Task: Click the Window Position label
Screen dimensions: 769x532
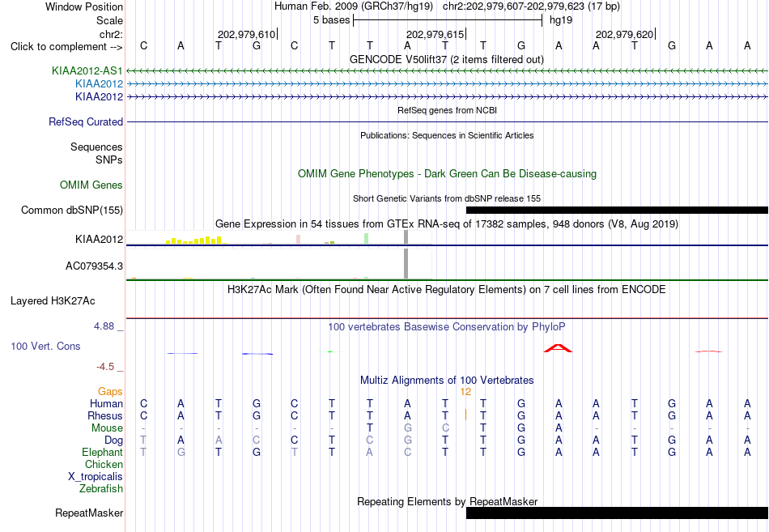Action: coord(84,6)
